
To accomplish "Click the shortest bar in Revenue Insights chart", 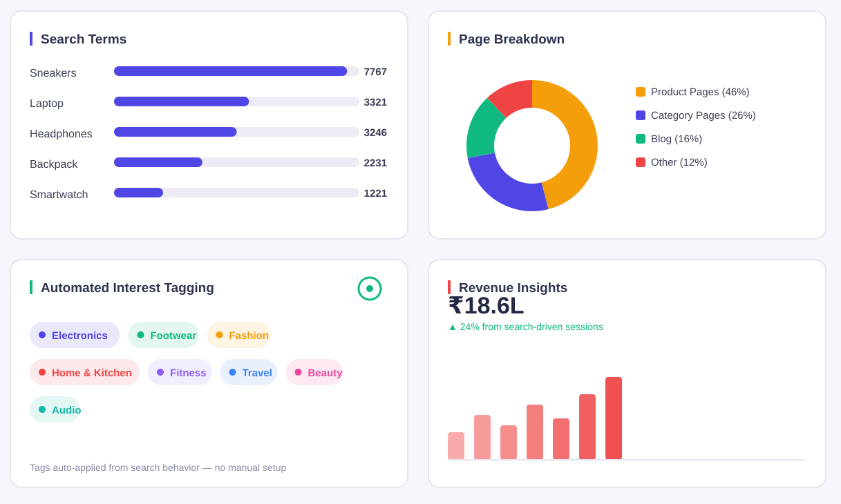I will coord(456,446).
